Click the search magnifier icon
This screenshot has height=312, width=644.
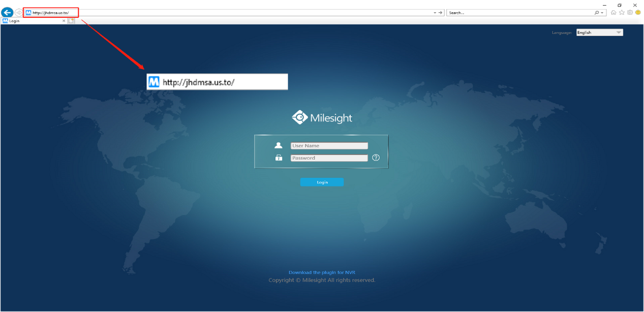point(597,13)
